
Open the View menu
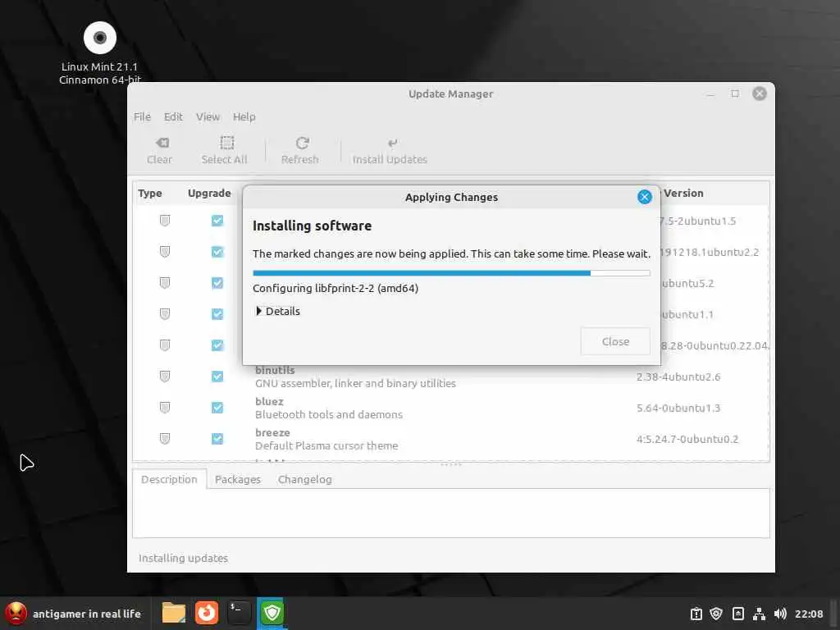pyautogui.click(x=208, y=116)
